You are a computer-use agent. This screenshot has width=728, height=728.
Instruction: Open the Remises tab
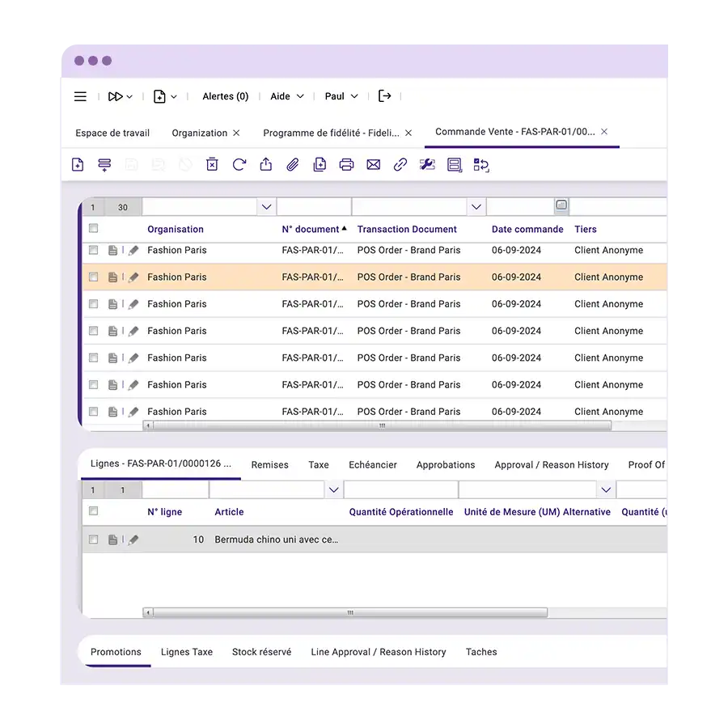[269, 465]
